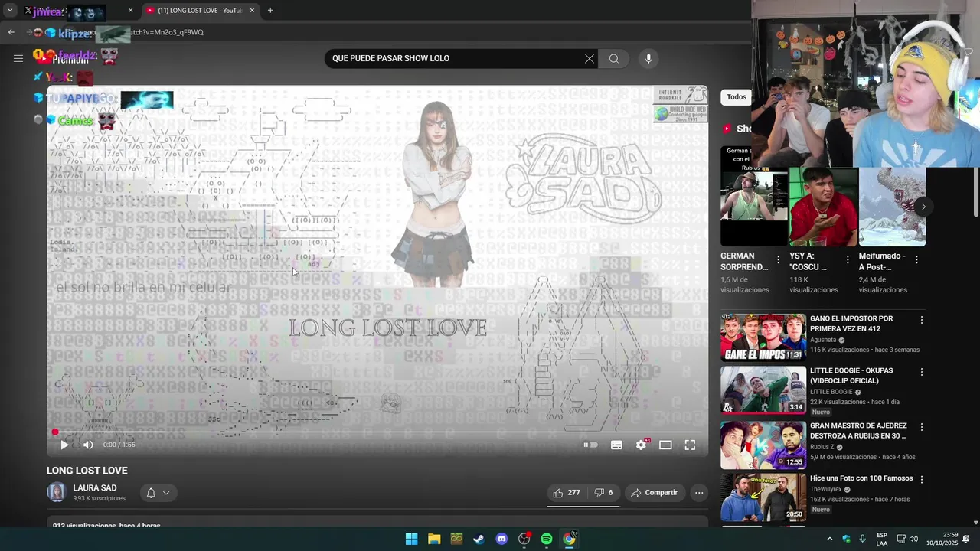Play the LONG LOST LOVE video

point(64,445)
